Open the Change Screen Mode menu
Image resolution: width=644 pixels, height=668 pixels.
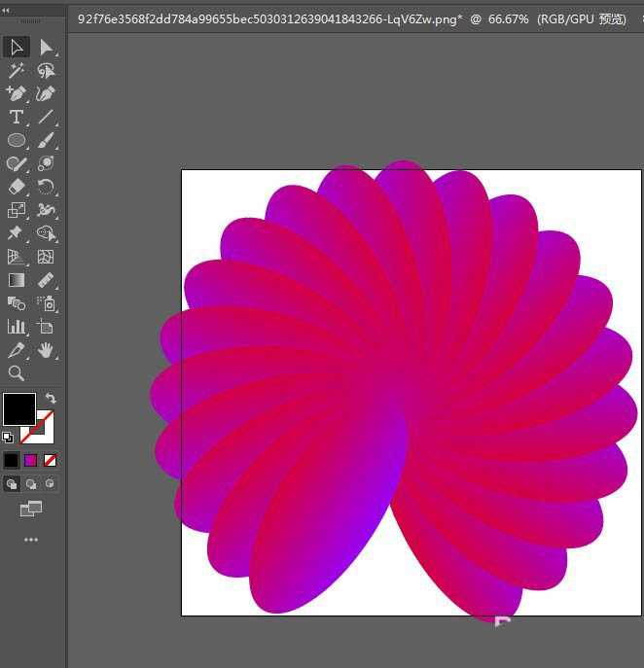[x=31, y=509]
